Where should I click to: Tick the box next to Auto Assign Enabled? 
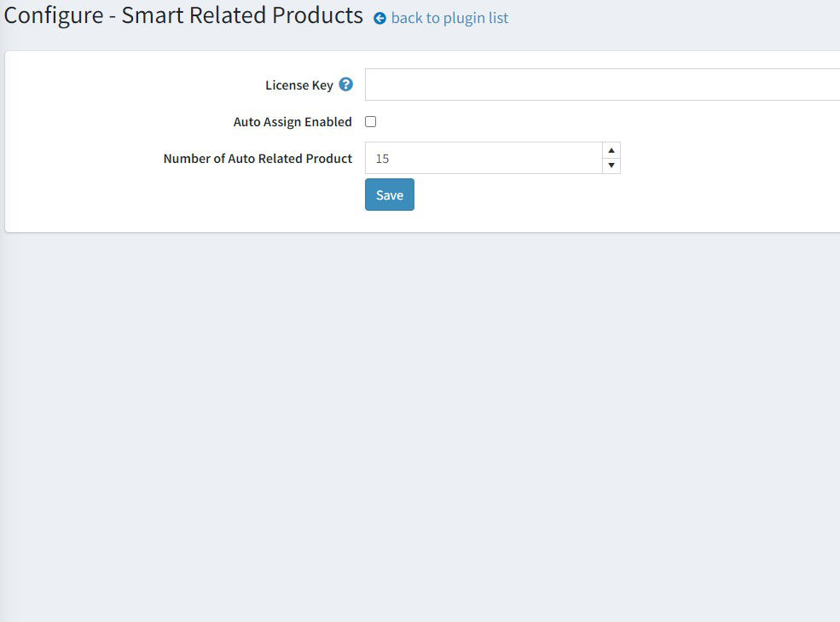coord(371,122)
